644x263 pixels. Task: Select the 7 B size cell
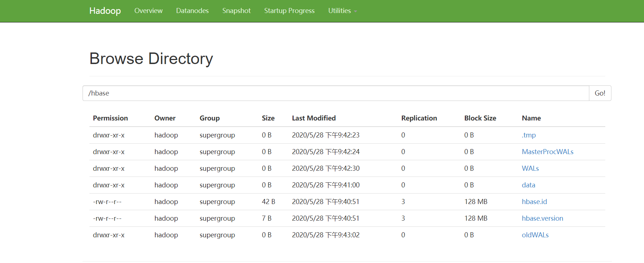[266, 218]
